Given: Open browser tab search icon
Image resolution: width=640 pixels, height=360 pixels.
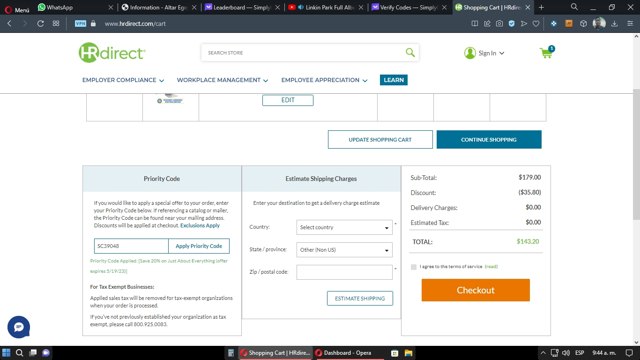Looking at the screenshot, I should click(x=574, y=7).
